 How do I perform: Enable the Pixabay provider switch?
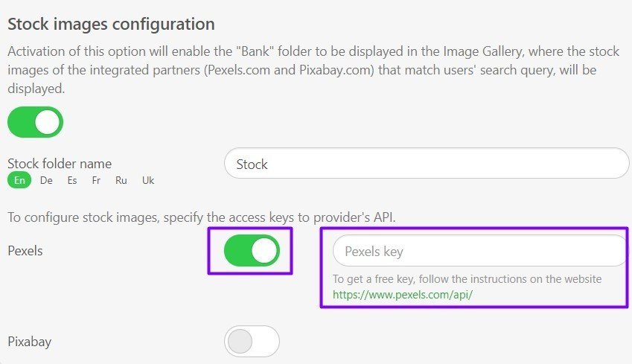[x=252, y=342]
